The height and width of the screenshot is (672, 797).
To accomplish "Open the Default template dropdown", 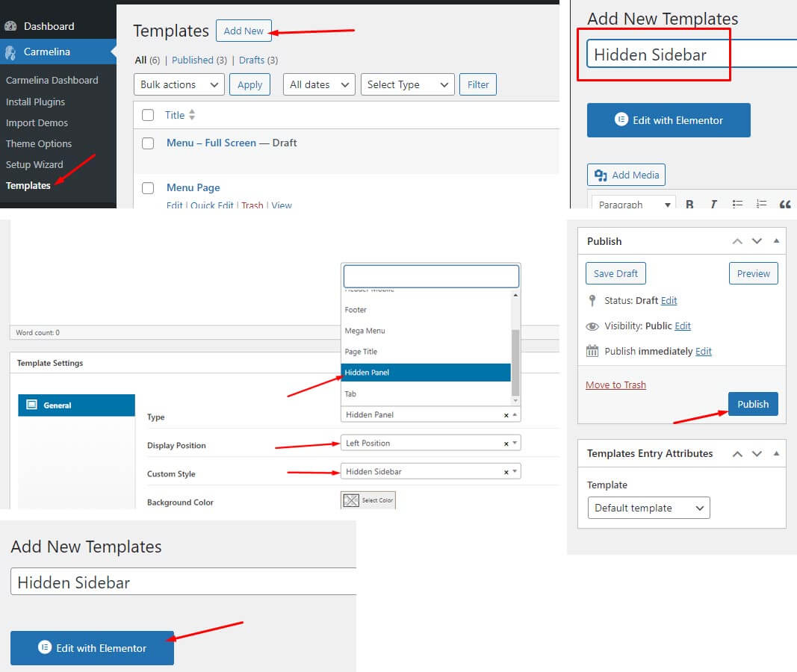I will pyautogui.click(x=648, y=508).
